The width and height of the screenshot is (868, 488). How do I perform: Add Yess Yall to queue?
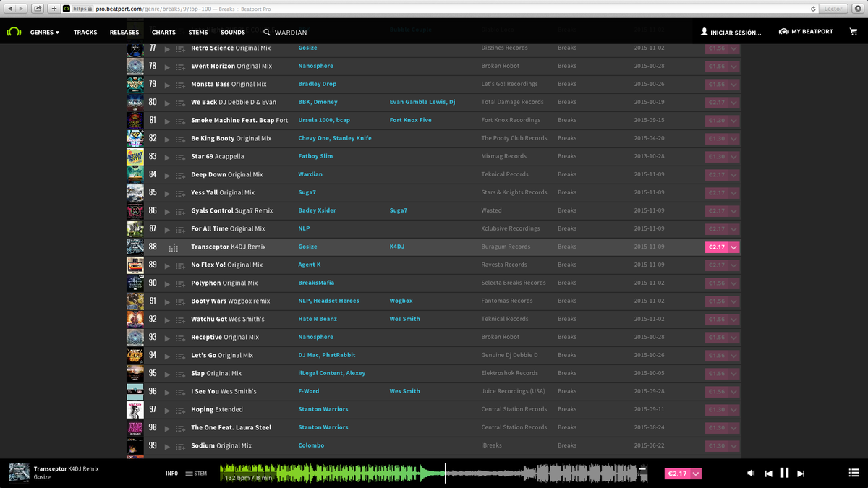pos(180,193)
